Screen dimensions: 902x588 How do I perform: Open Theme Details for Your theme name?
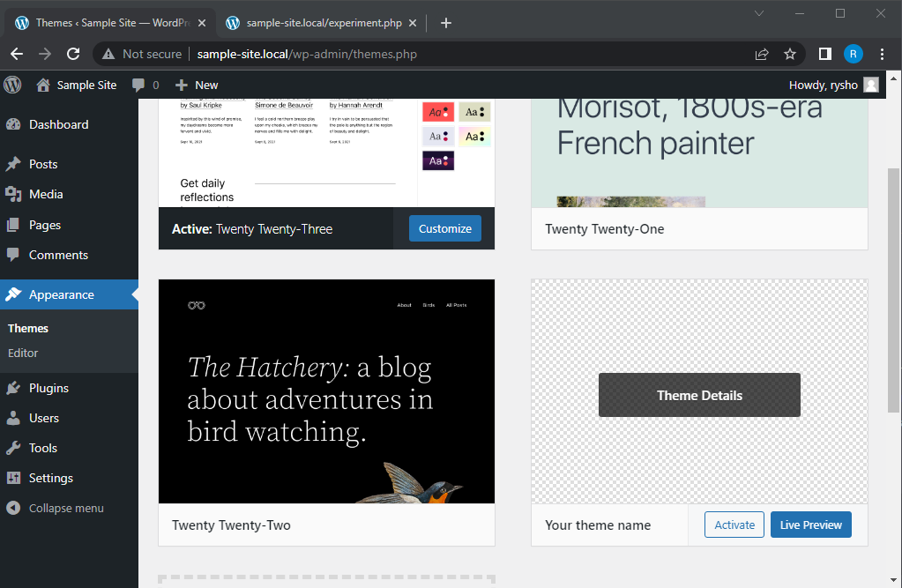click(x=699, y=395)
